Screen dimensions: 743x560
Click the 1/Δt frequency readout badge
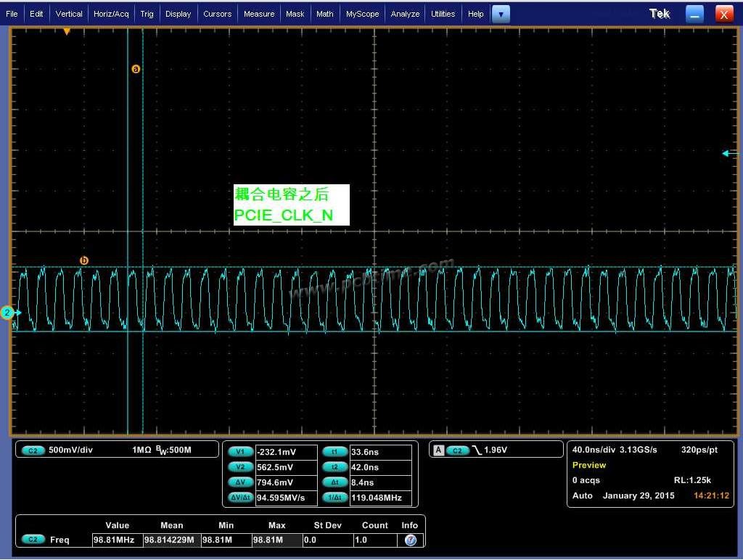(x=334, y=498)
